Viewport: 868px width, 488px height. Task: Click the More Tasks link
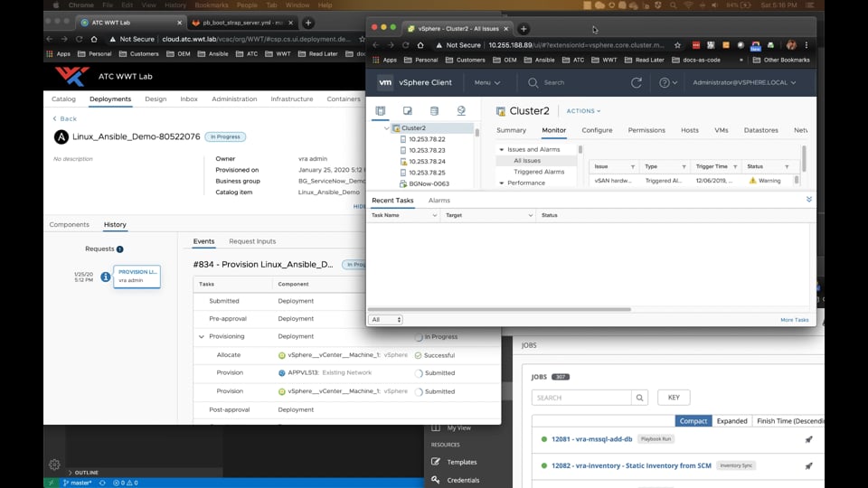(794, 319)
